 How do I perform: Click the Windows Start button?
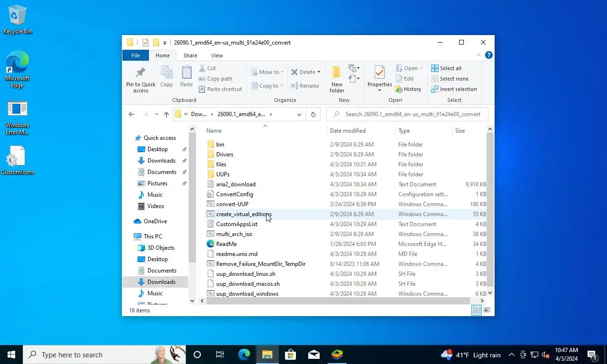[x=11, y=355]
